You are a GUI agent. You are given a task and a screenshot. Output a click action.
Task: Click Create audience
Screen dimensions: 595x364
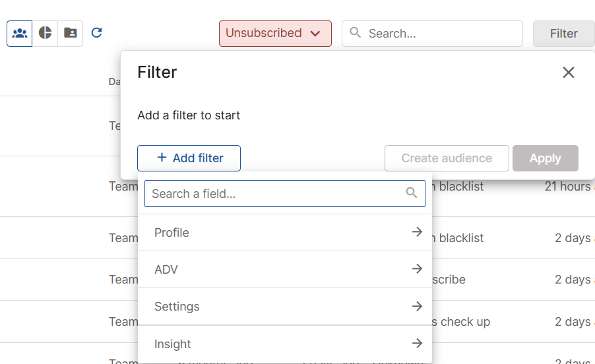click(x=447, y=158)
